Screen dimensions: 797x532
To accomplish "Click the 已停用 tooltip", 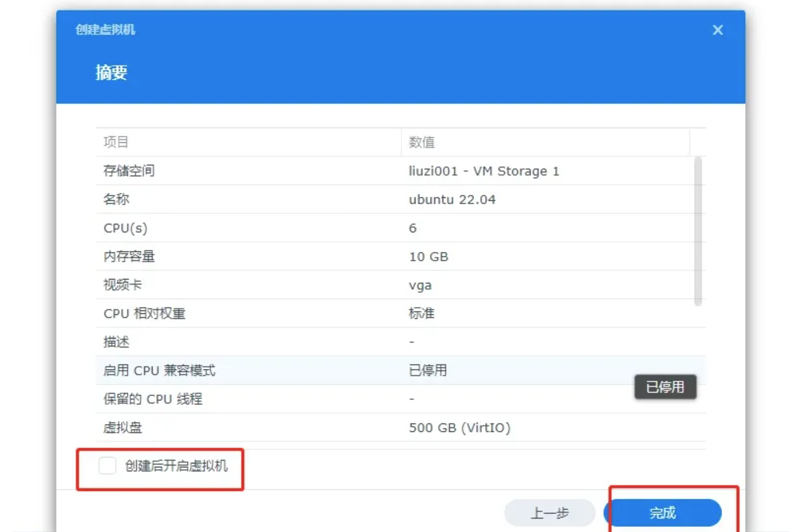I will [665, 386].
